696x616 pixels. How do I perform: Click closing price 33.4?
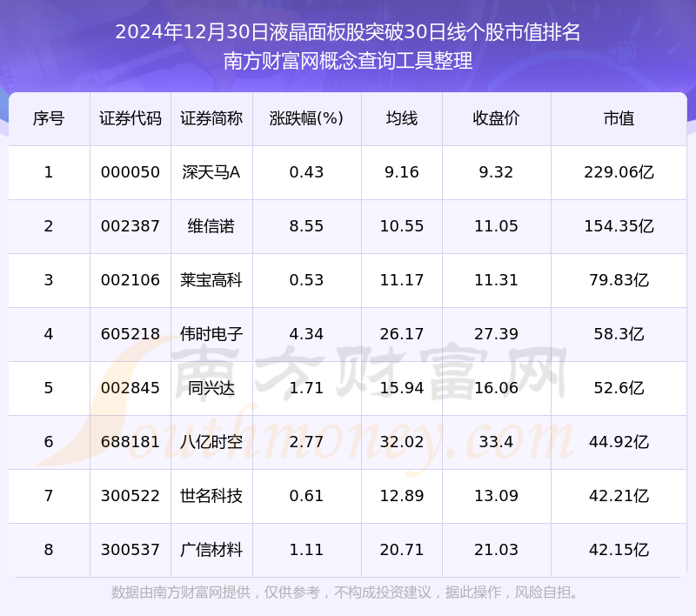coord(496,442)
